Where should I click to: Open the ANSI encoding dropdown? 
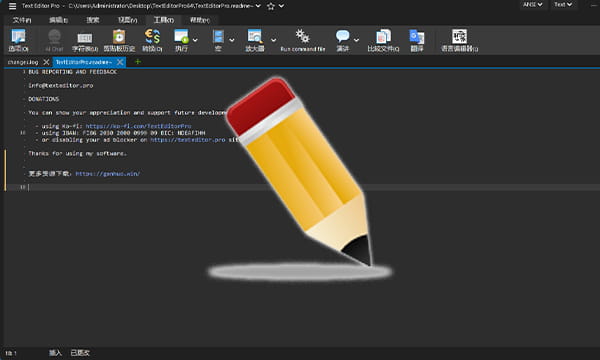point(533,5)
